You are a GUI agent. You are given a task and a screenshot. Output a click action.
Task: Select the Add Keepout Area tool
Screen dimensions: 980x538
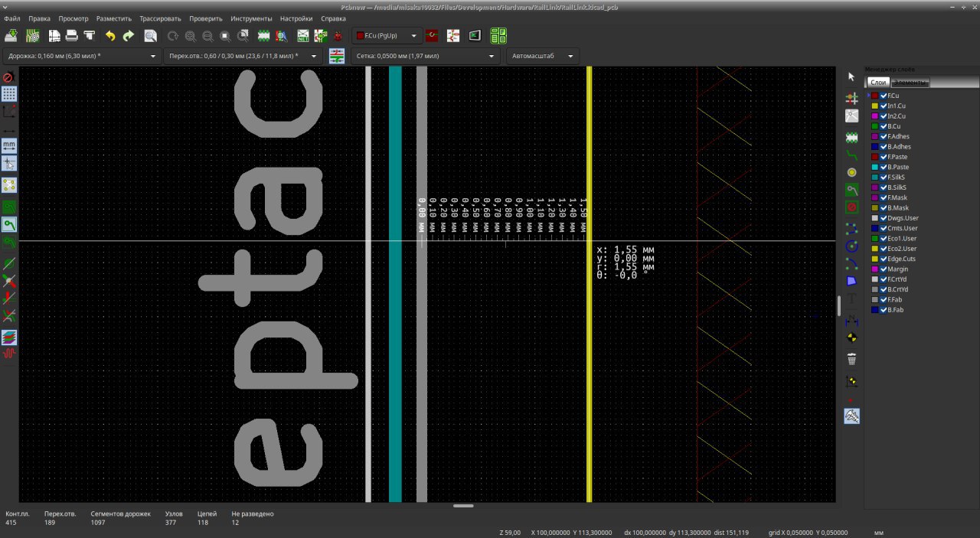(851, 207)
